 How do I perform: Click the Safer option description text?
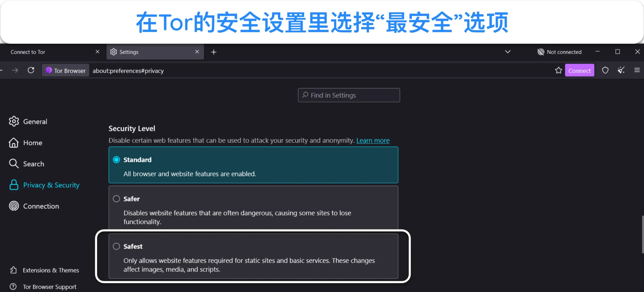click(237, 217)
